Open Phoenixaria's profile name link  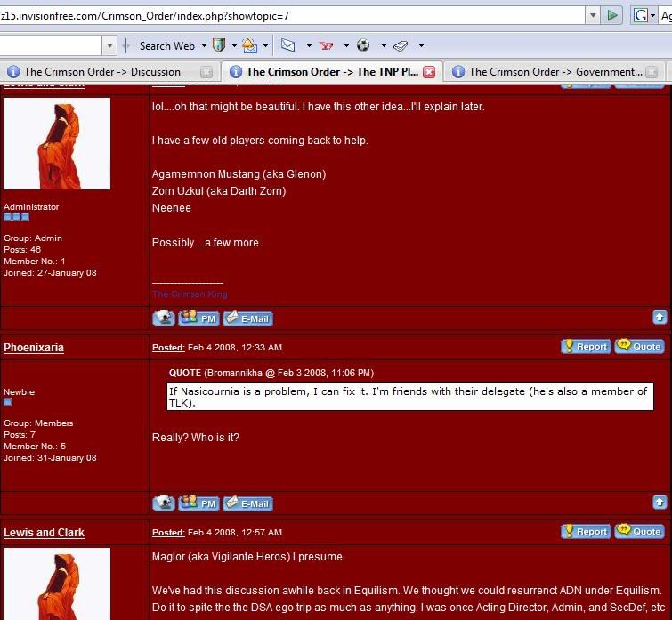[34, 347]
